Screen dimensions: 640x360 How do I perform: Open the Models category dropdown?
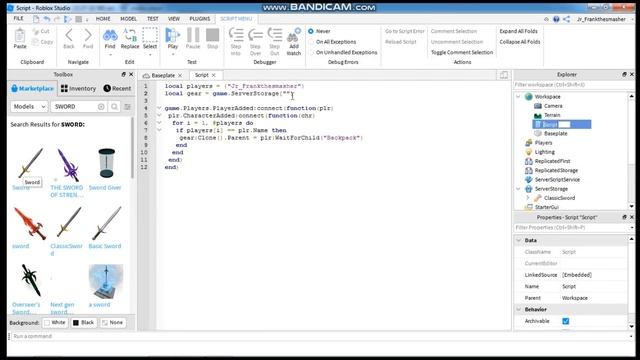[29, 107]
